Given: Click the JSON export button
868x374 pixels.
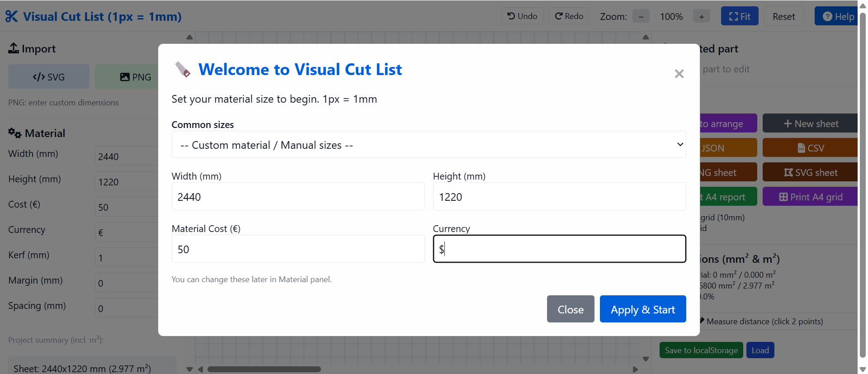Looking at the screenshot, I should coord(728,148).
